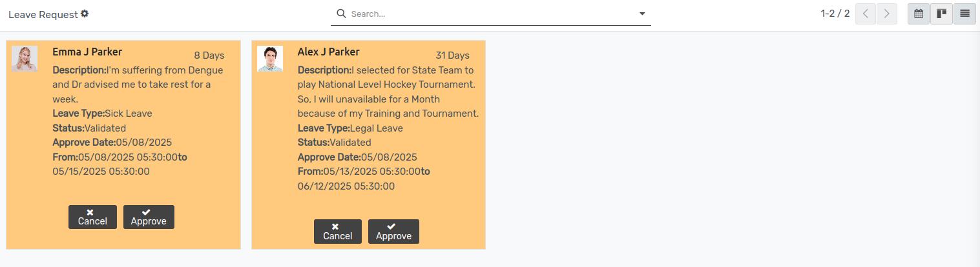Expand the search options dropdown arrow

(x=642, y=14)
